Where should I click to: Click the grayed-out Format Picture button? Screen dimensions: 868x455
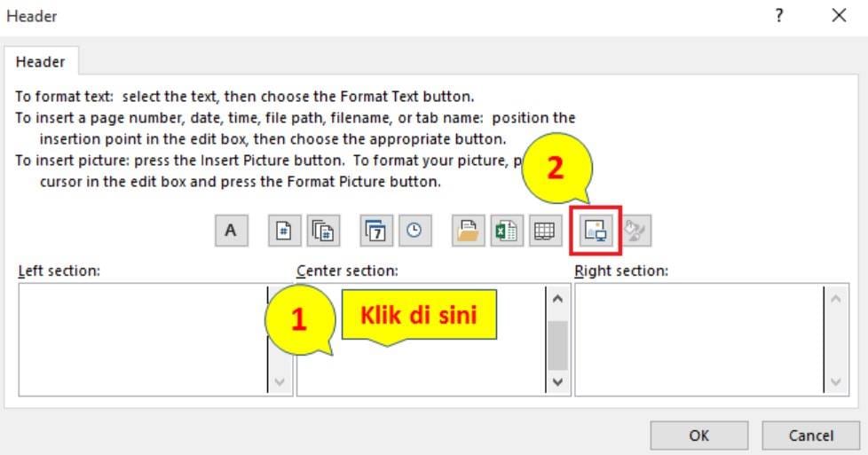point(636,231)
